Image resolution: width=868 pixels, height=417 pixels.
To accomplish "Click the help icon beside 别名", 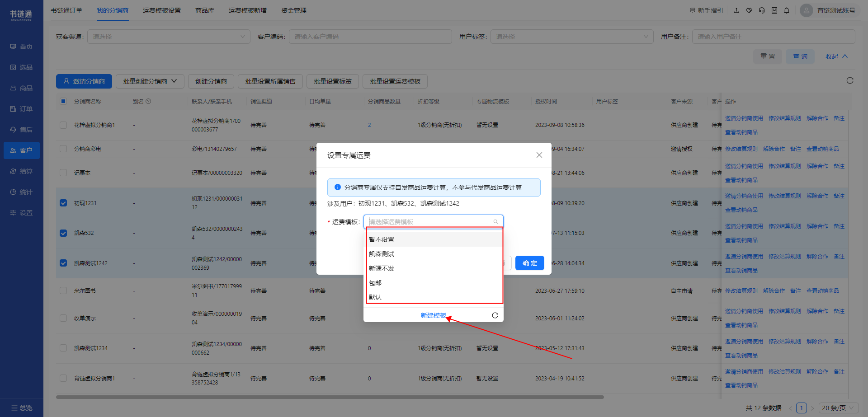I will (x=148, y=102).
